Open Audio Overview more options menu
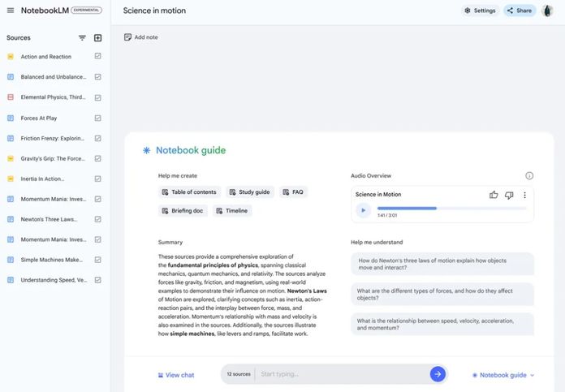This screenshot has height=392, width=565. tap(524, 195)
